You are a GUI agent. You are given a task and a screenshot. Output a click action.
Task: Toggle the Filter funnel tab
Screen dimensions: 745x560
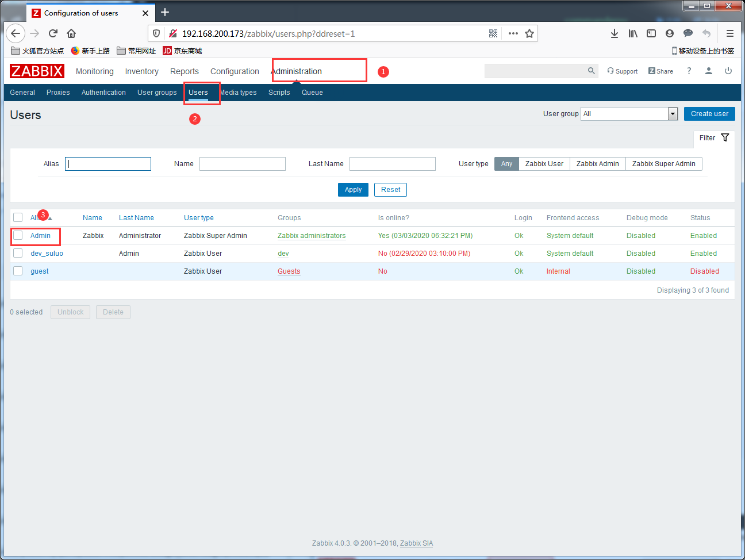pos(714,138)
